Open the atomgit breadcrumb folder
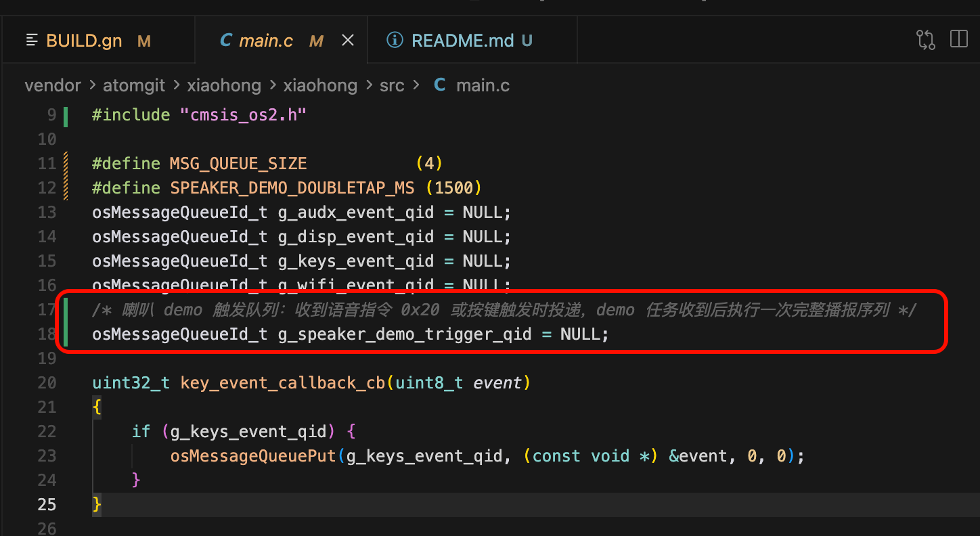 (133, 86)
